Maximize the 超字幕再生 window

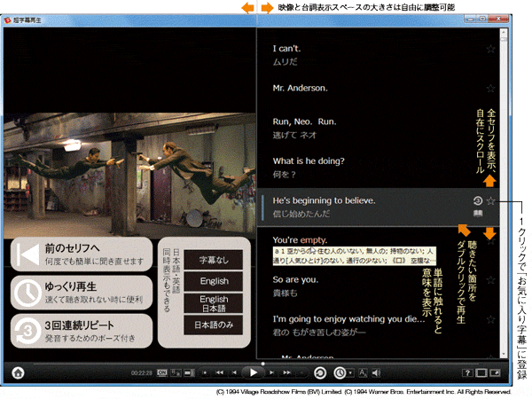482,19
